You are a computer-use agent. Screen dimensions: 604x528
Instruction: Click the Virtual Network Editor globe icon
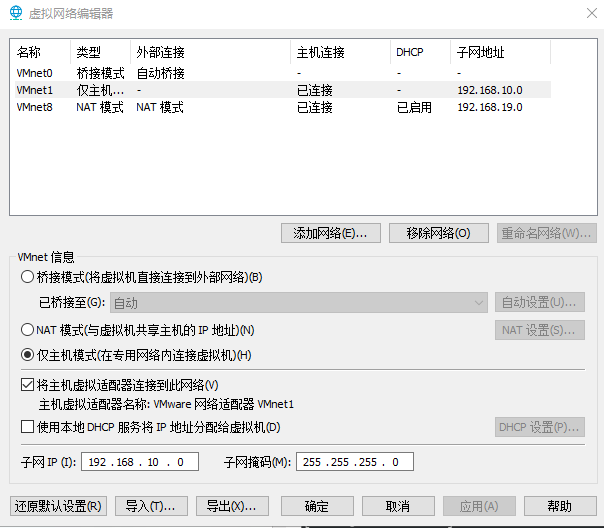click(13, 13)
